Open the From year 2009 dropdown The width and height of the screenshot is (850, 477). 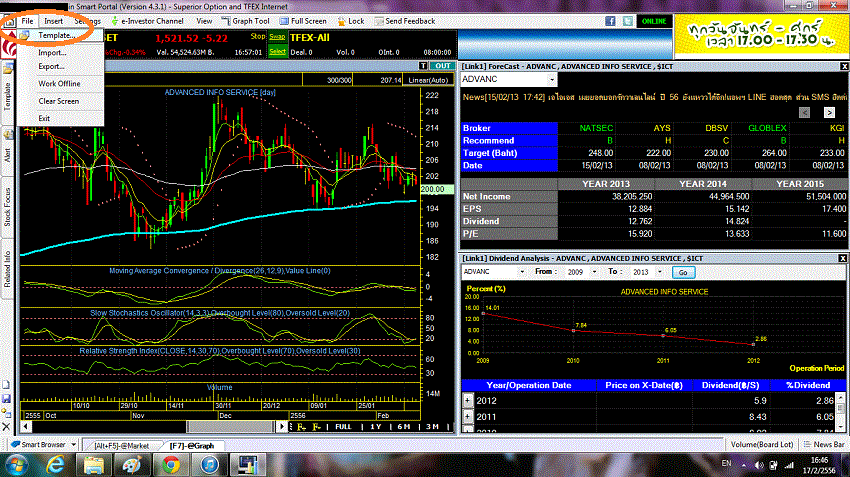coord(594,272)
